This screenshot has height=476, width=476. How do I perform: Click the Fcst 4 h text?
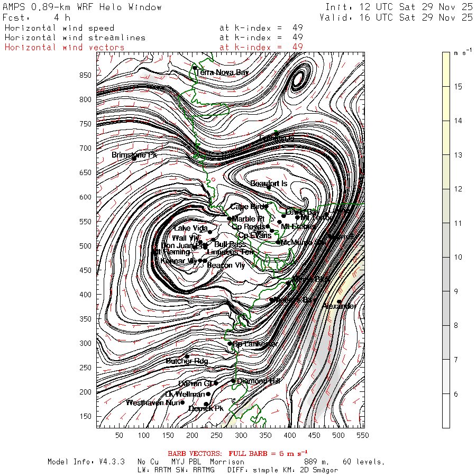[x=36, y=17]
